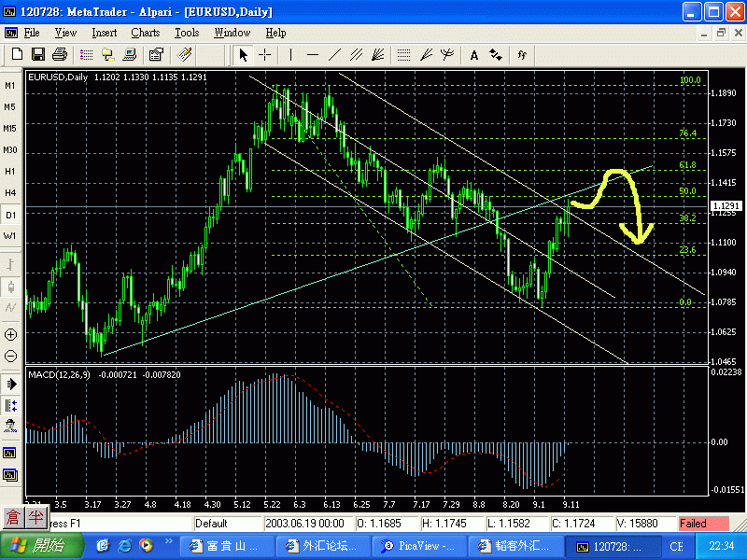Open the Help menu
The image size is (747, 560).
275,33
